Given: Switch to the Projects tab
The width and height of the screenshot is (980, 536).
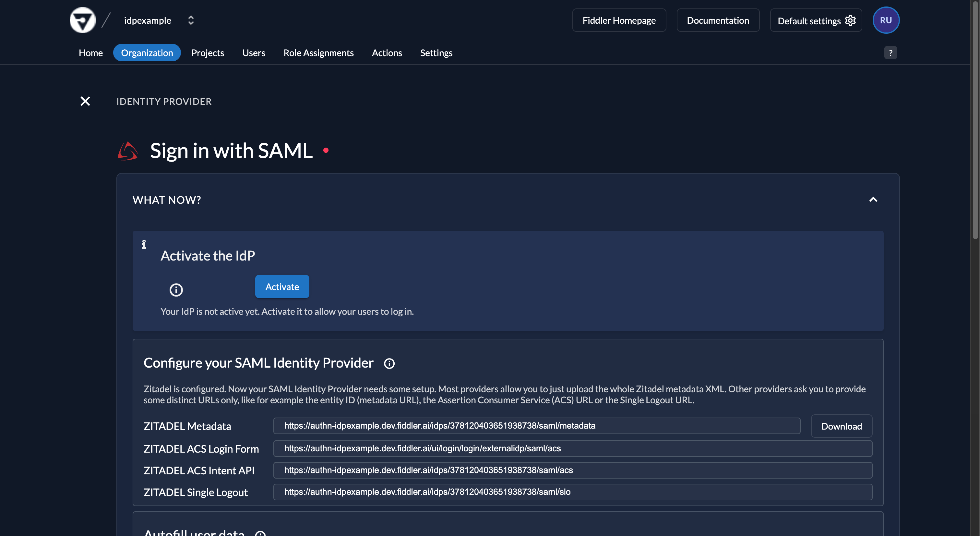Looking at the screenshot, I should [x=208, y=53].
